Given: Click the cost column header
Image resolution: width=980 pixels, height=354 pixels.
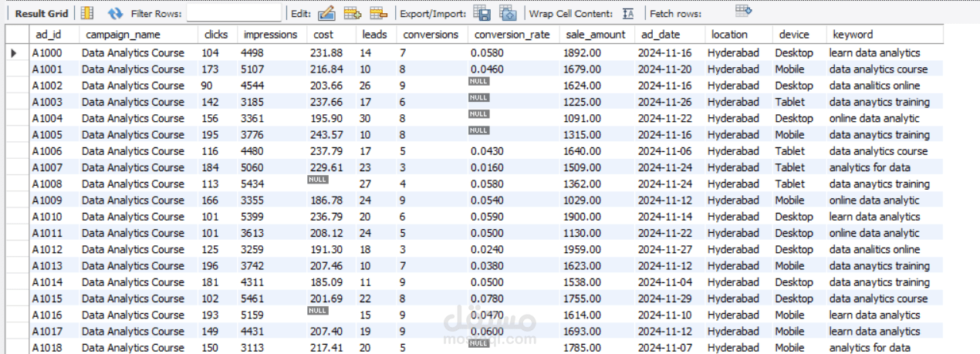Looking at the screenshot, I should (331, 34).
